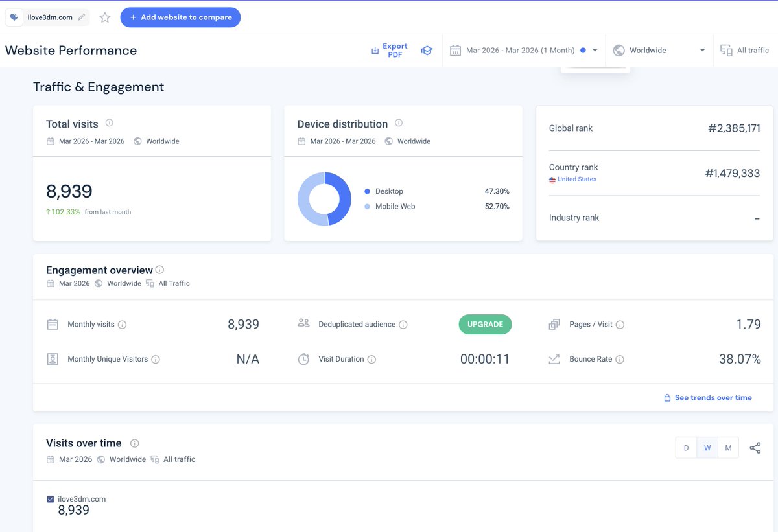The image size is (778, 532).
Task: Click the ilove3dm.com domain chip
Action: 47,17
